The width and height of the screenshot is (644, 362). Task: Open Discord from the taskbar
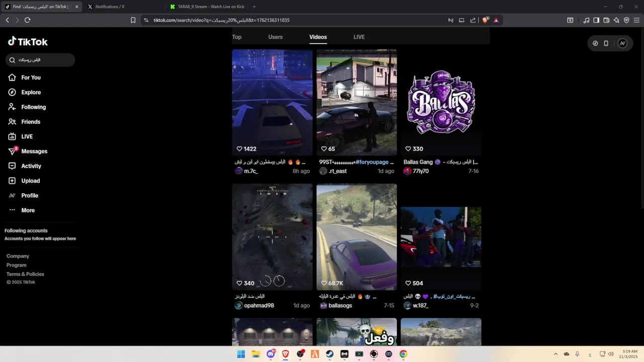click(x=271, y=354)
